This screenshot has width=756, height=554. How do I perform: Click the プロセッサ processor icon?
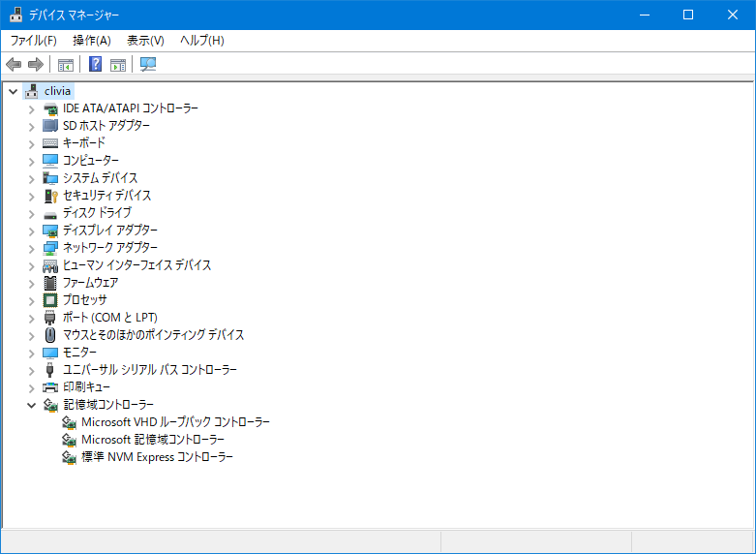click(x=50, y=300)
